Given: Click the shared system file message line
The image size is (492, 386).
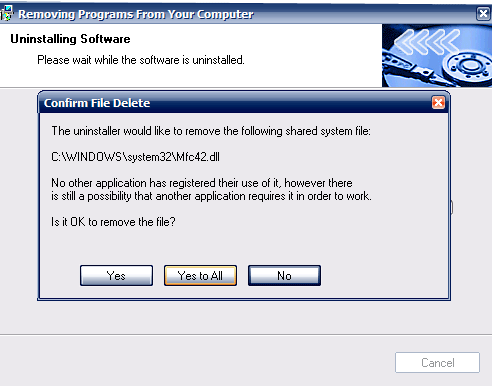Looking at the screenshot, I should coord(211,131).
